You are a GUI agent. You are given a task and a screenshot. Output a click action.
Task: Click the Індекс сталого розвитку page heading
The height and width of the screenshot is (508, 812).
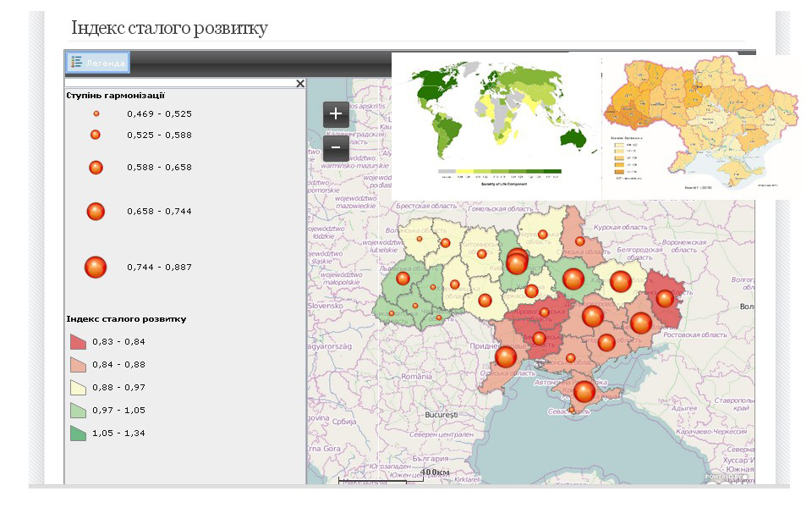[x=169, y=29]
